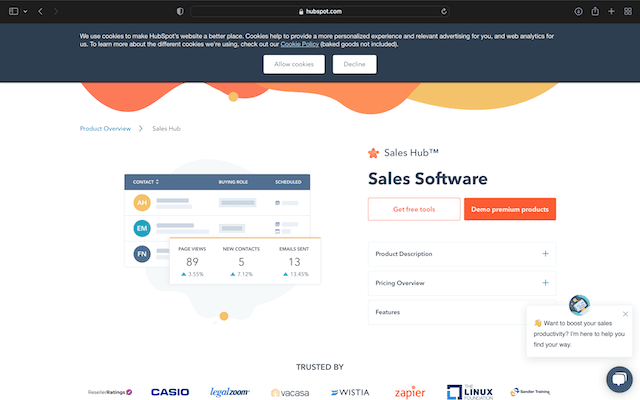Open the Safari sidebar toggle icon
Viewport: 640px width, 400px height.
tap(13, 11)
